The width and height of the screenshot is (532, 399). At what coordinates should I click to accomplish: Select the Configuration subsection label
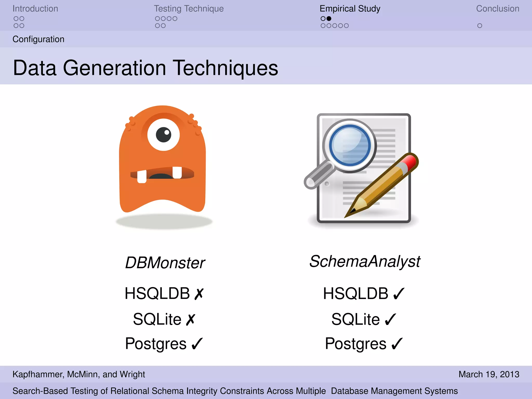point(38,39)
